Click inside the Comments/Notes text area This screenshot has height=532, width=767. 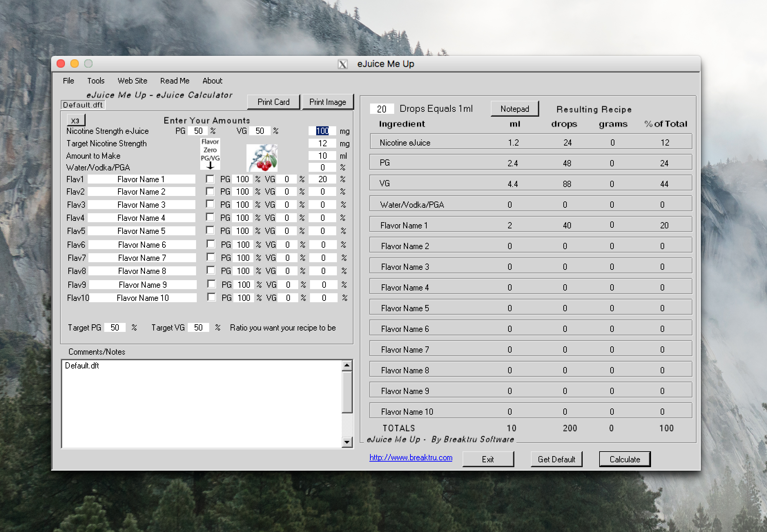(x=202, y=404)
